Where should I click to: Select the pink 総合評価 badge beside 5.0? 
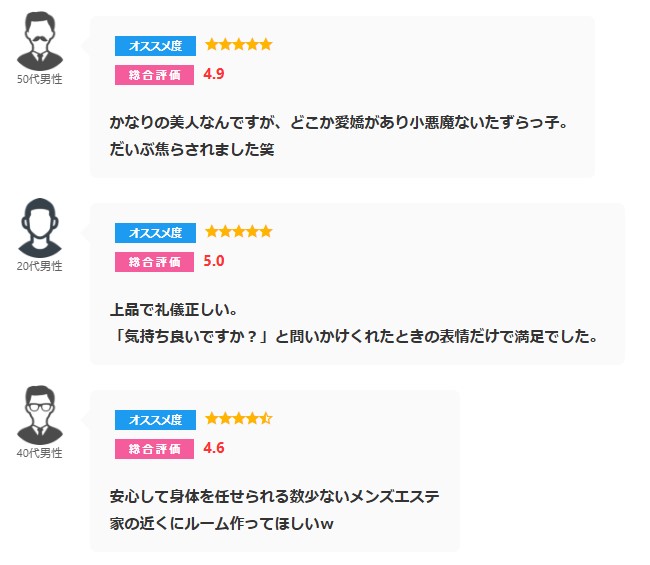[154, 262]
